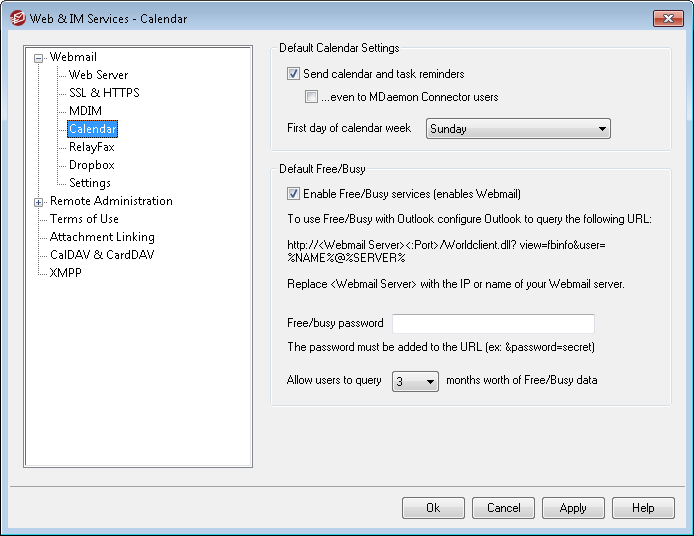The image size is (694, 536).
Task: Go to RelayFax settings
Action: 91,147
